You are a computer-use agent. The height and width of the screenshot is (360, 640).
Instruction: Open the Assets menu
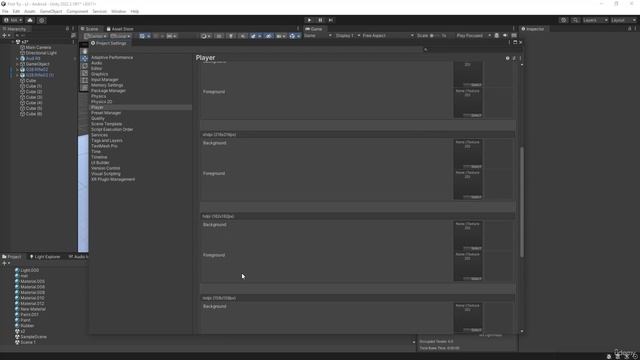pos(30,11)
